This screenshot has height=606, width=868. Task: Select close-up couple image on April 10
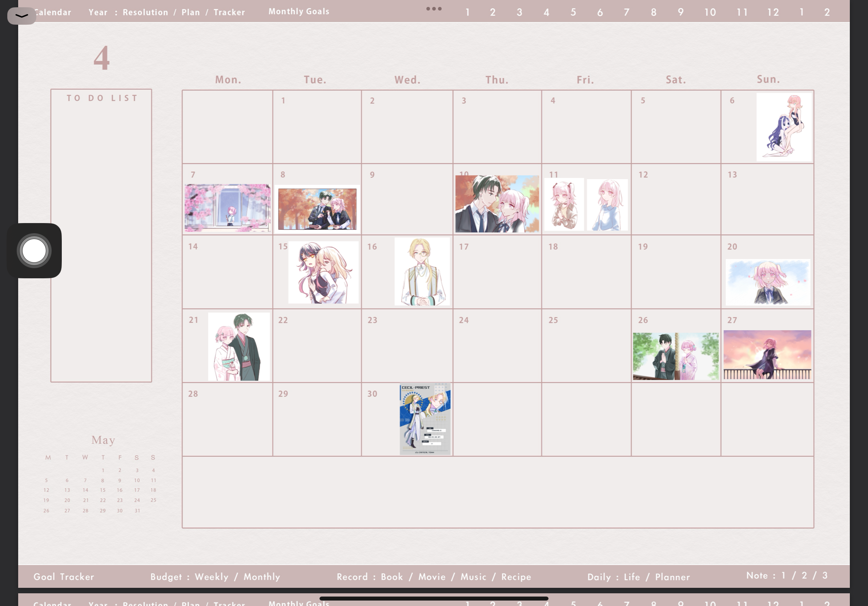(497, 204)
